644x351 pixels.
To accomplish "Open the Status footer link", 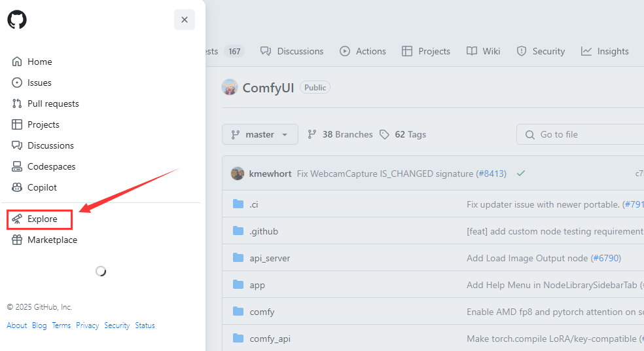I will 145,325.
